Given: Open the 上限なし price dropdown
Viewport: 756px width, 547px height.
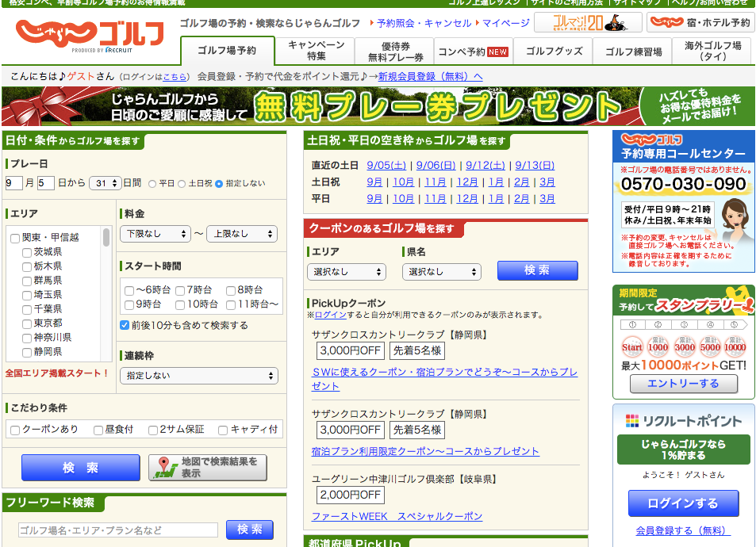Looking at the screenshot, I should pyautogui.click(x=242, y=234).
